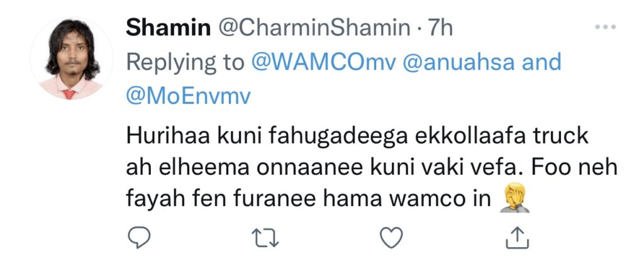Viewport: 644px width, 271px height.
Task: Visit the @WAMCOmv mention
Action: pos(324,62)
